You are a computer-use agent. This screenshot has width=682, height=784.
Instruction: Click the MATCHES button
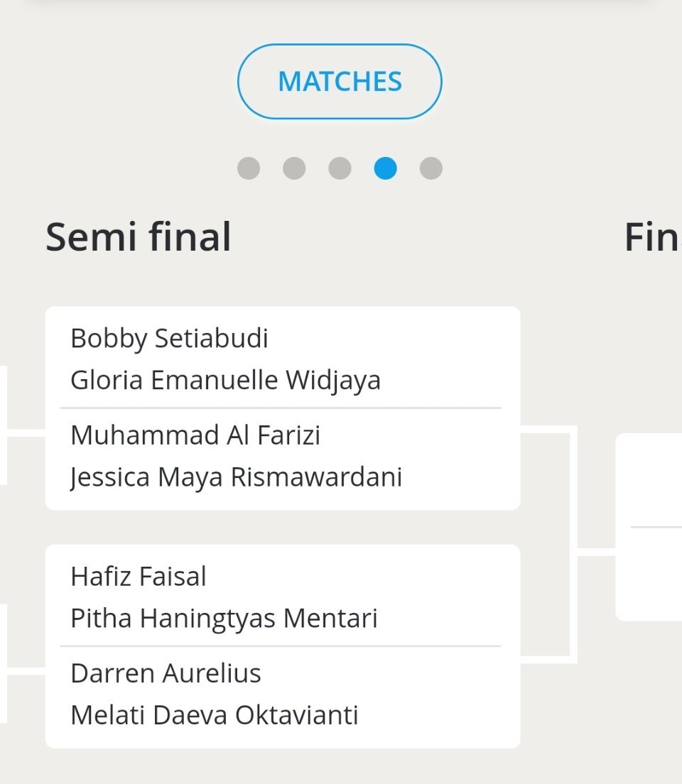340,82
